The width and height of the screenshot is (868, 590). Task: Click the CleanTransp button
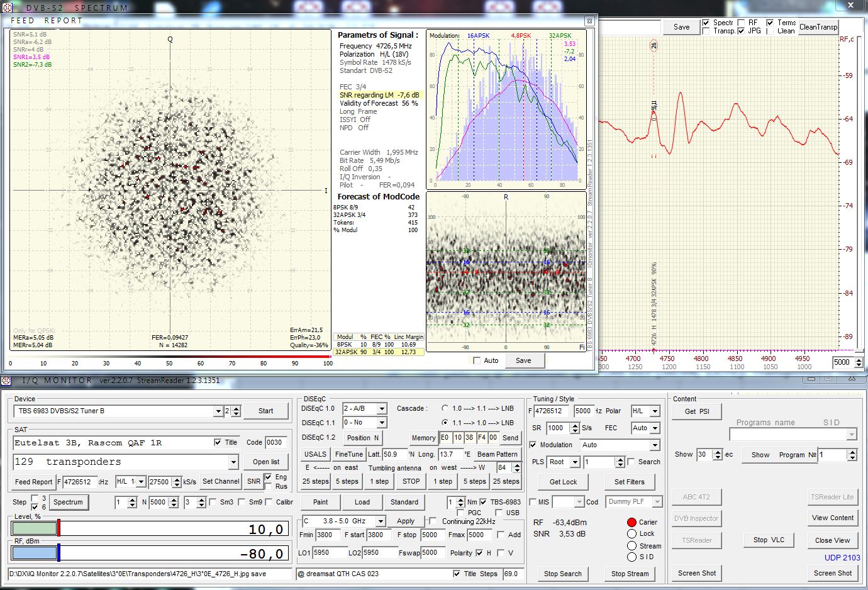818,27
